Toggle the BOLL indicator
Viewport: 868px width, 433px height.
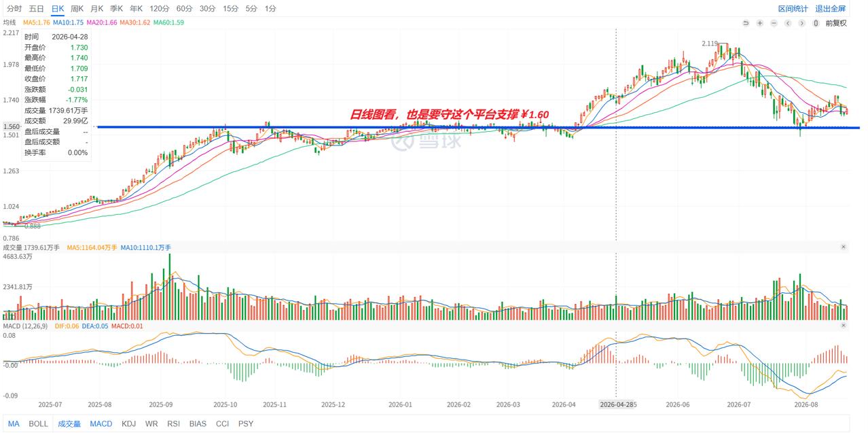click(x=39, y=423)
